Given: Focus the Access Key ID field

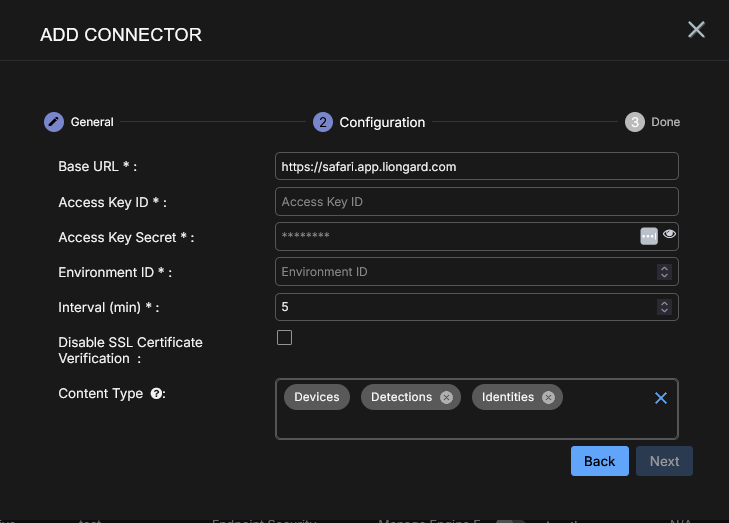Looking at the screenshot, I should [x=477, y=201].
